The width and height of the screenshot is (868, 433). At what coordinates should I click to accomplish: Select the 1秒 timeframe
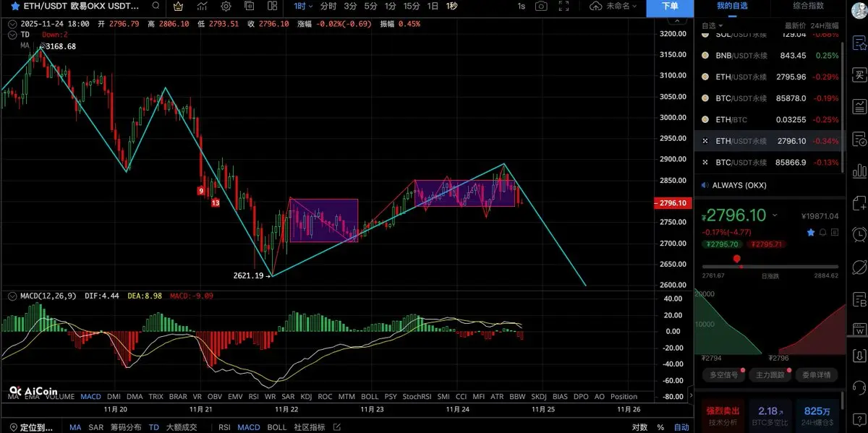(x=451, y=6)
